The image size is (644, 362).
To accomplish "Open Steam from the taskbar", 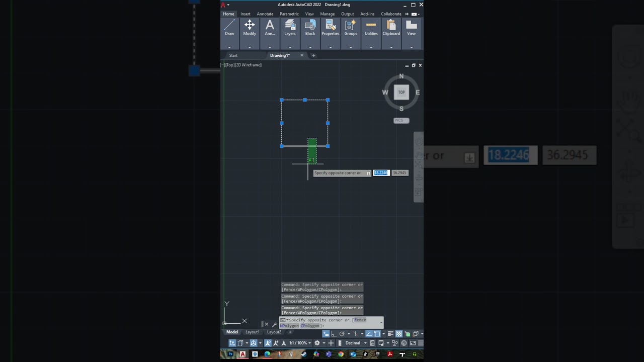I will [x=304, y=354].
